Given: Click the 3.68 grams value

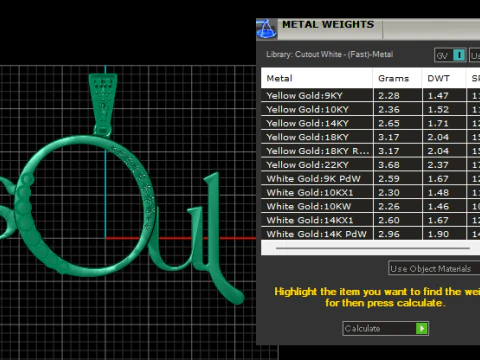Looking at the screenshot, I should tap(389, 165).
